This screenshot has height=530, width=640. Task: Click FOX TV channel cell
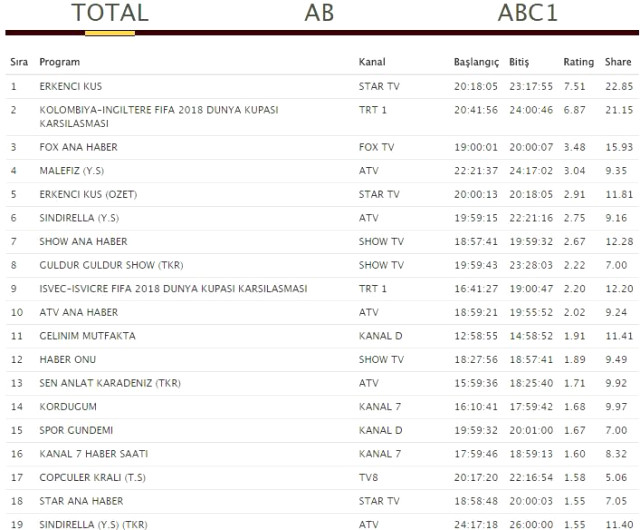pyautogui.click(x=376, y=147)
